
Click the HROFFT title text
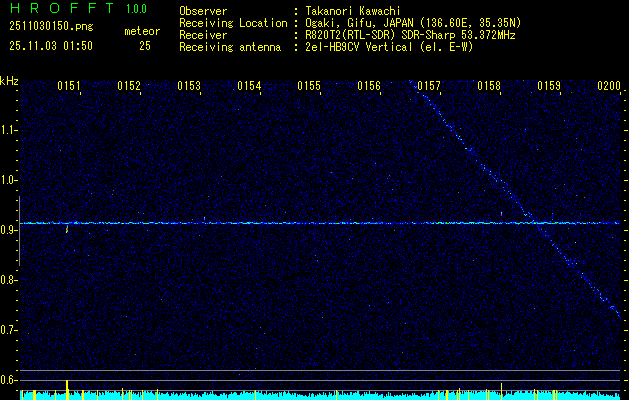62,8
